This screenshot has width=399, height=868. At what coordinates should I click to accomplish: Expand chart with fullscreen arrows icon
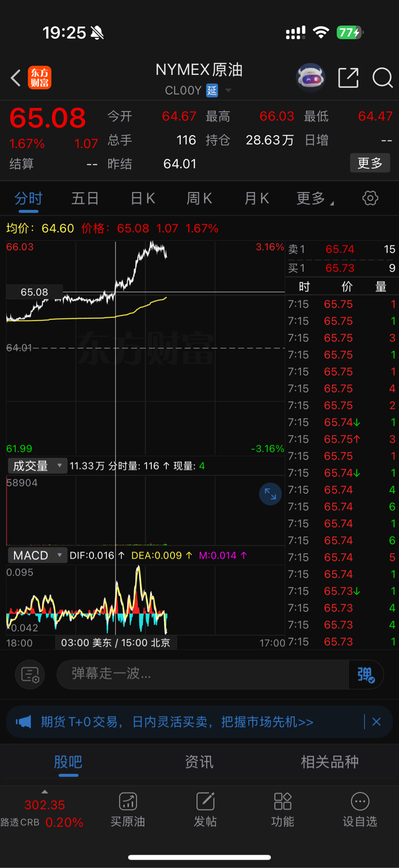[270, 494]
